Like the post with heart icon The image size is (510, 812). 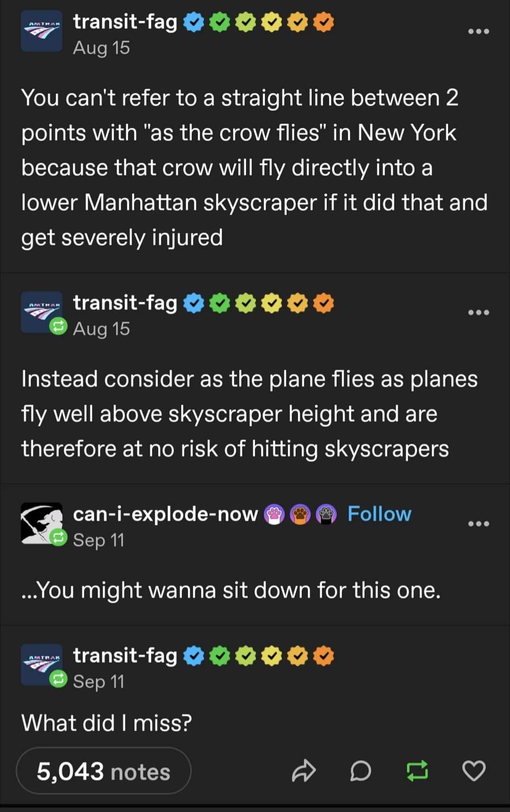pyautogui.click(x=474, y=771)
